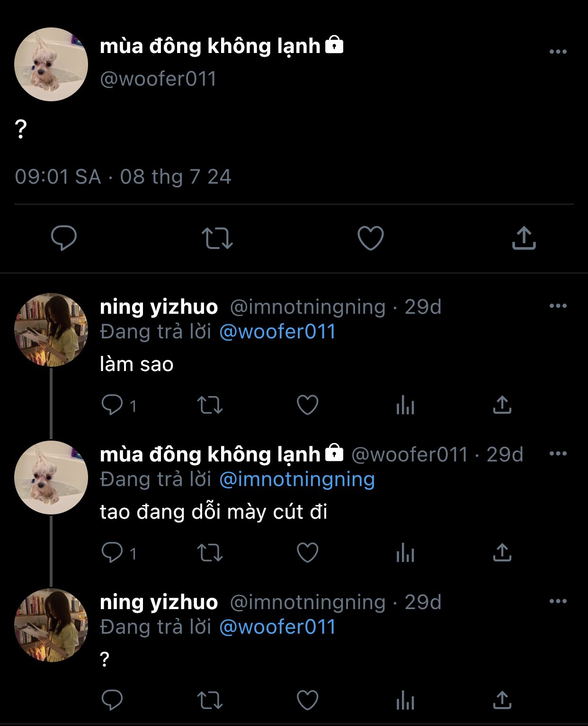Viewport: 588px width, 726px height.
Task: Retweet the "tao đang dỗi mày cút đi" reply
Action: (x=210, y=553)
